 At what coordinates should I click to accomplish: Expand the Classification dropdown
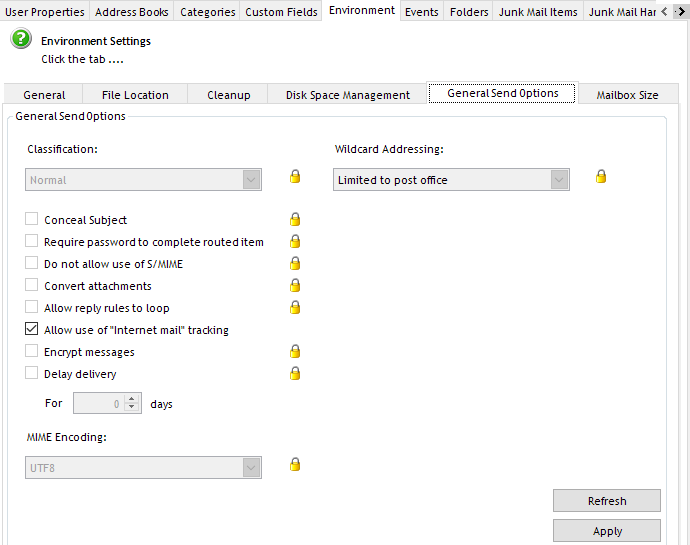tap(251, 180)
